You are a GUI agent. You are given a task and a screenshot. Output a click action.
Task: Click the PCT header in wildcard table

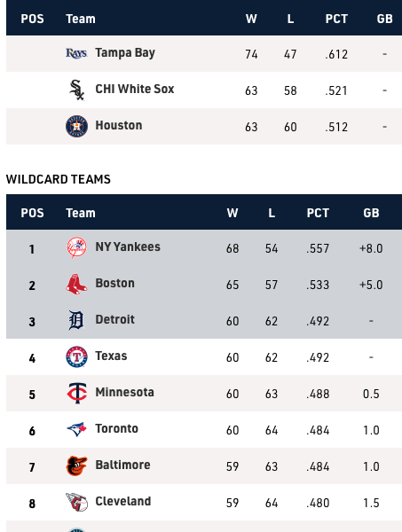[318, 213]
